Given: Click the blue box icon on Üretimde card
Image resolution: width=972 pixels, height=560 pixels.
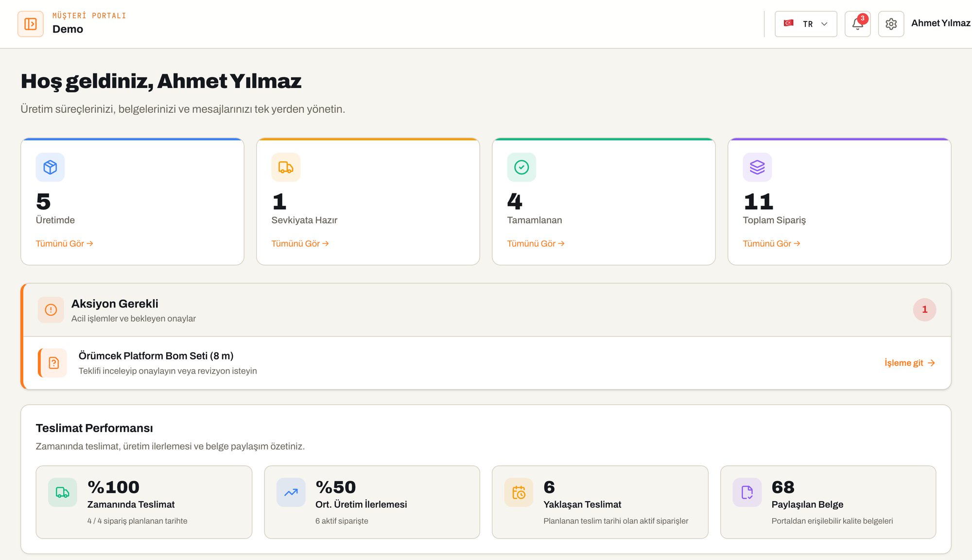Looking at the screenshot, I should click(50, 167).
